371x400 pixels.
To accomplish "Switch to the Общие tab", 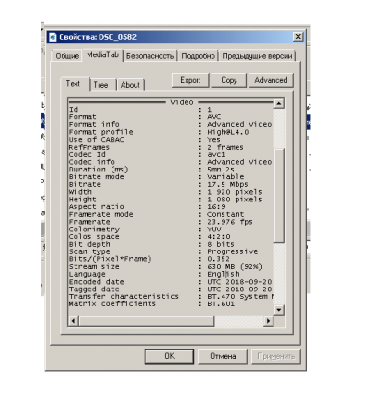I will 67,56.
